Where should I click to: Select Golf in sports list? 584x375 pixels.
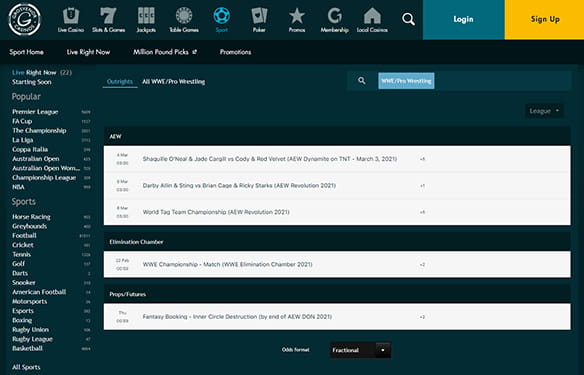18,264
